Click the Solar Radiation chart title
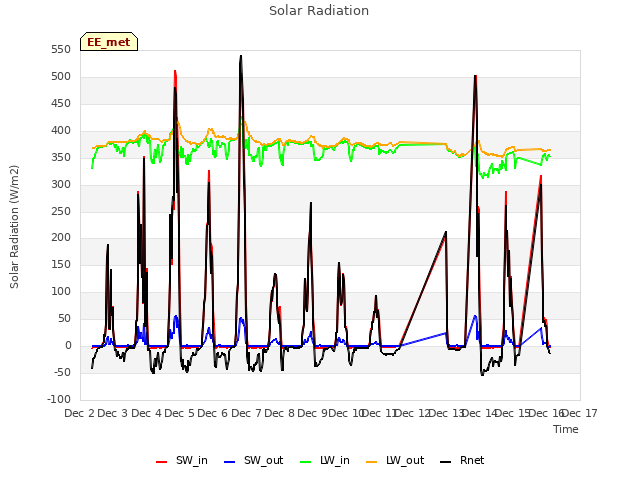The image size is (640, 480). (319, 11)
